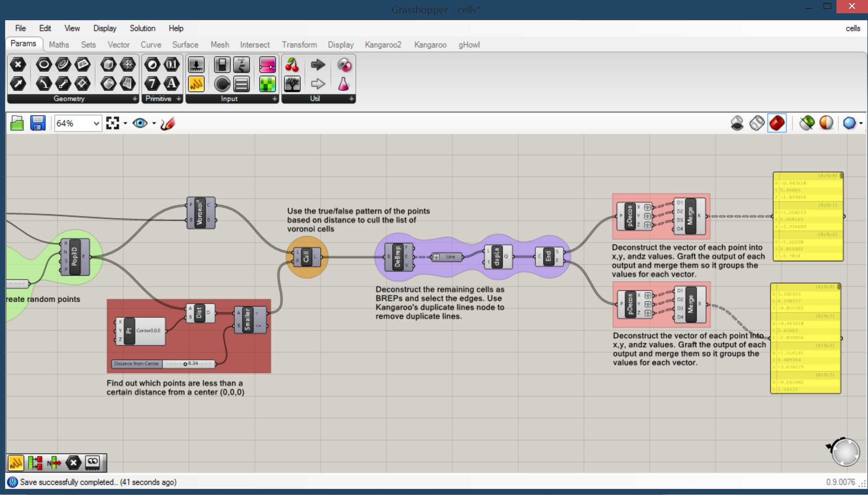Viewport: 868px width, 495px height.
Task: Save the file with the disk button
Action: 38,123
